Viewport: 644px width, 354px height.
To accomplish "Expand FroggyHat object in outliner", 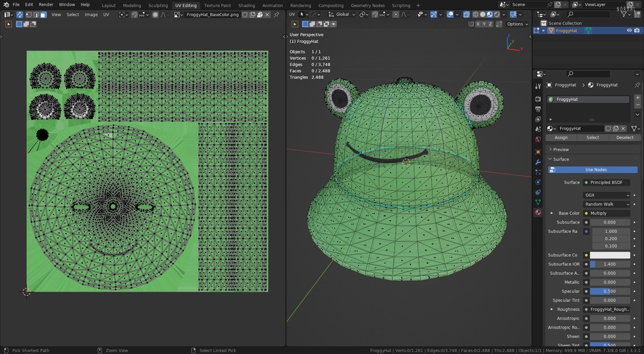I will [544, 30].
